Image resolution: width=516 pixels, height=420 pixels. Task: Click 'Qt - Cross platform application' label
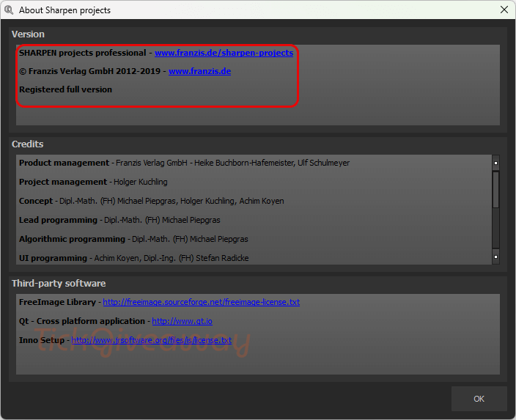click(x=82, y=321)
